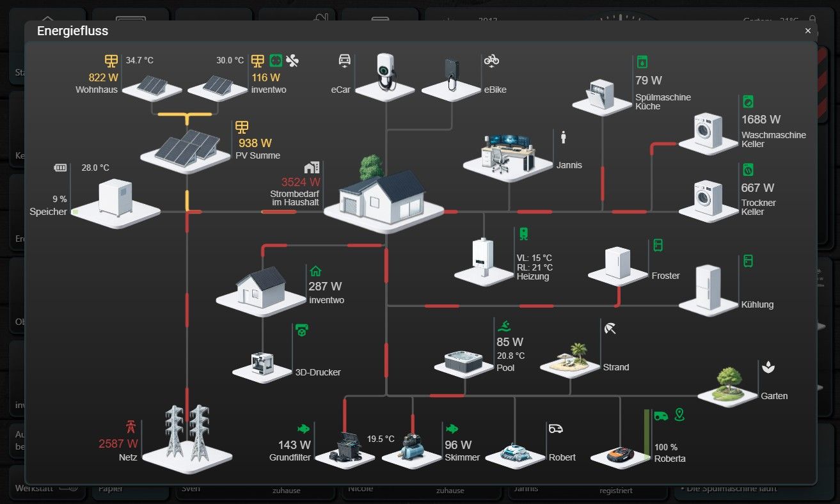Click the PV Summe 938 W value
The height and width of the screenshot is (504, 840).
(x=255, y=143)
